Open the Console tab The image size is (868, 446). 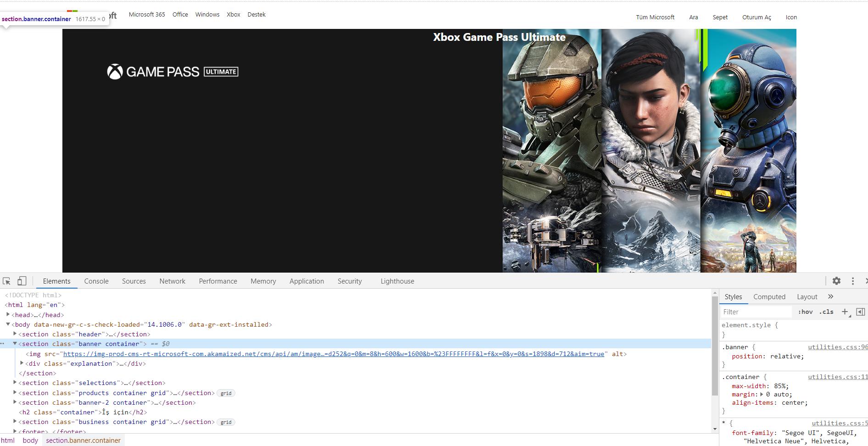96,281
